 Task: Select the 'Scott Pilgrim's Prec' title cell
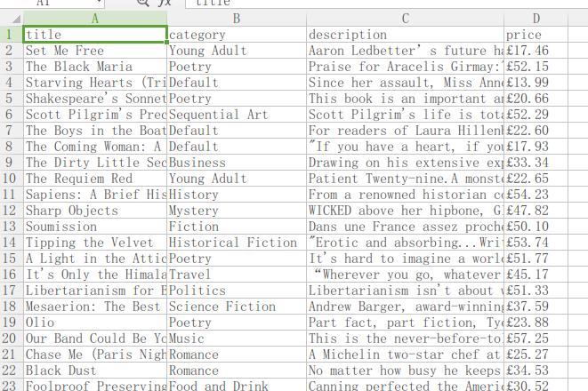95,115
